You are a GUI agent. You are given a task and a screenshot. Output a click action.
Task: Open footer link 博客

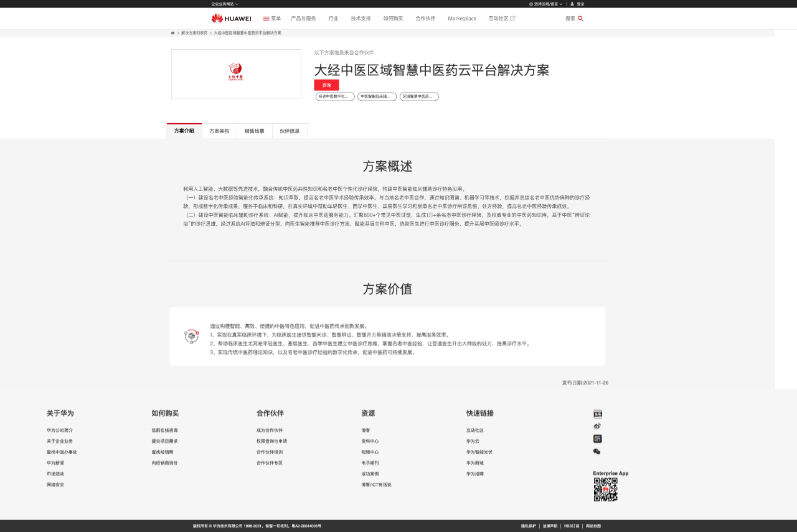[365, 431]
